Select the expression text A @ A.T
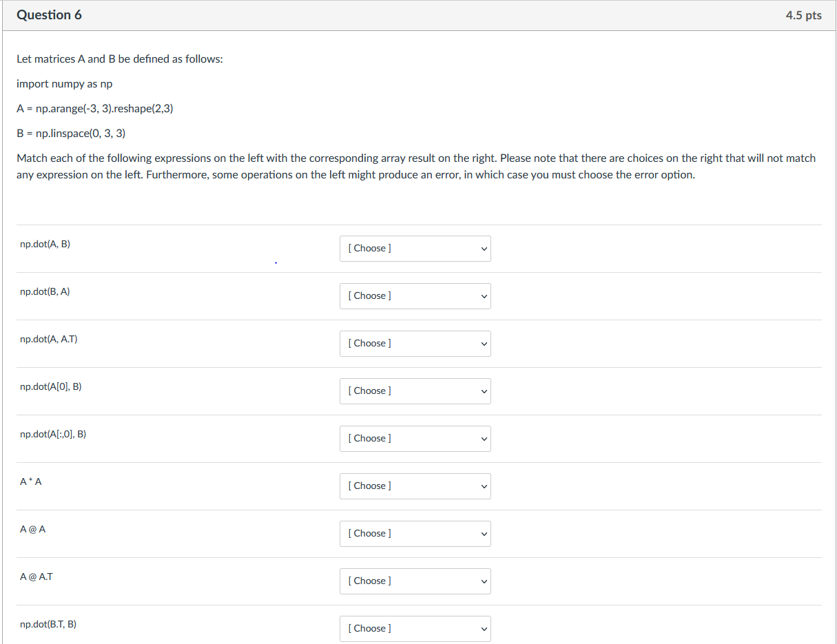This screenshot has width=837, height=644. 37,577
